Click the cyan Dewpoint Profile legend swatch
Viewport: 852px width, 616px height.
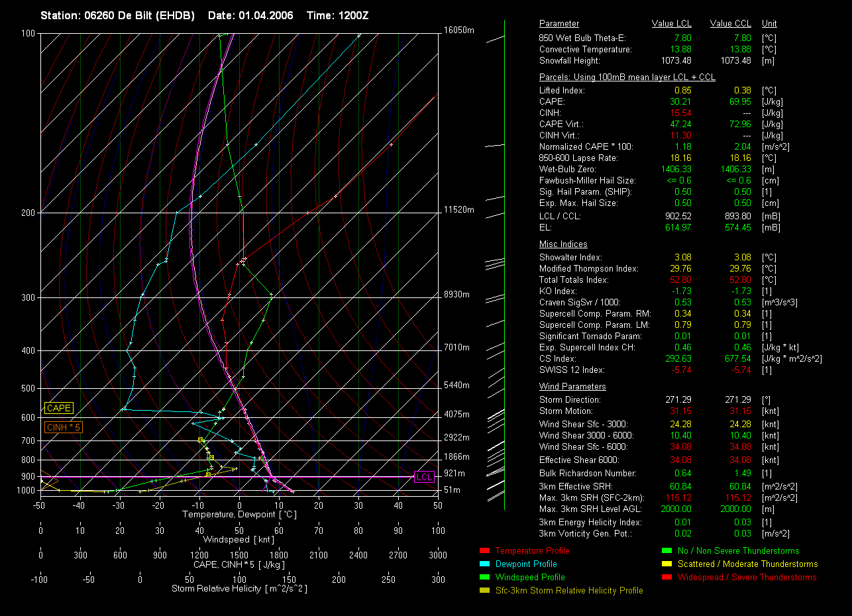coord(484,564)
